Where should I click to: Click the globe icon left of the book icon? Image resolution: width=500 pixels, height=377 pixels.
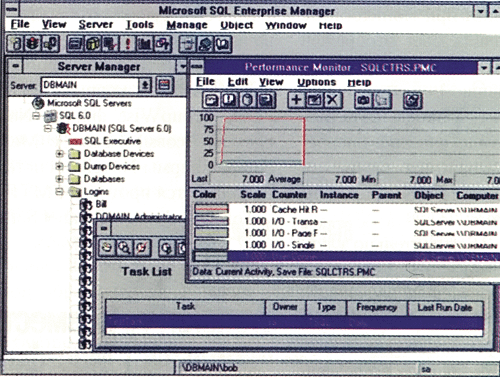[x=205, y=44]
